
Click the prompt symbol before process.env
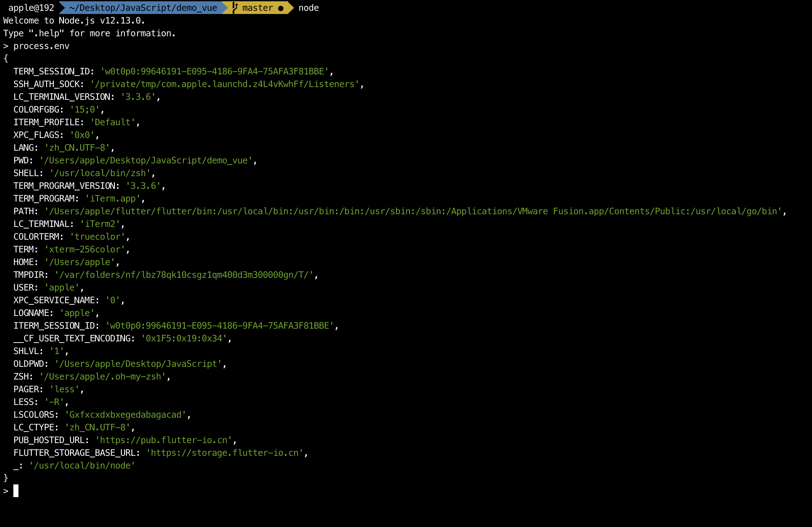coord(6,46)
